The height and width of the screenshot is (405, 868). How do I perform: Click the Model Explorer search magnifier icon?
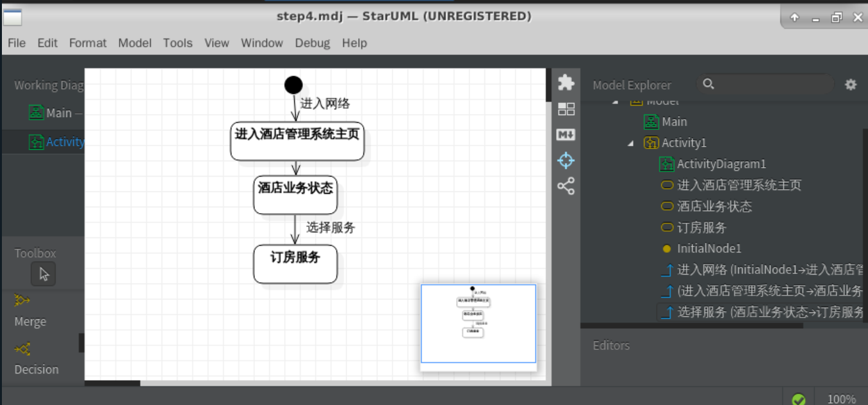708,84
